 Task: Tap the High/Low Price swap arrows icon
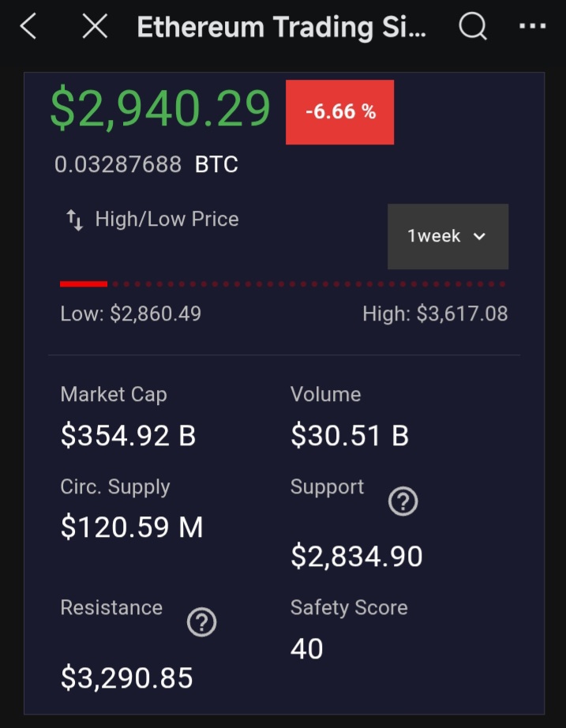click(74, 220)
